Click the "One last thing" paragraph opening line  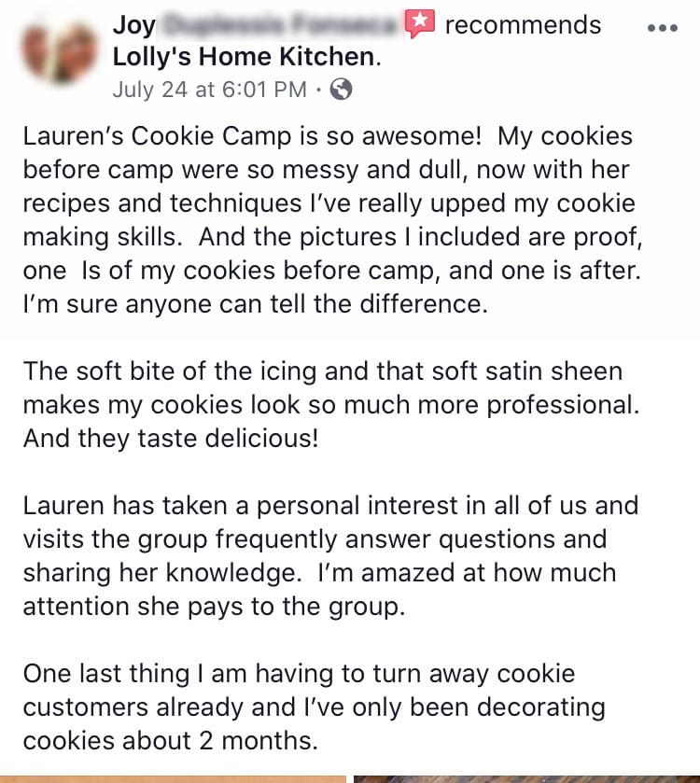coord(299,673)
